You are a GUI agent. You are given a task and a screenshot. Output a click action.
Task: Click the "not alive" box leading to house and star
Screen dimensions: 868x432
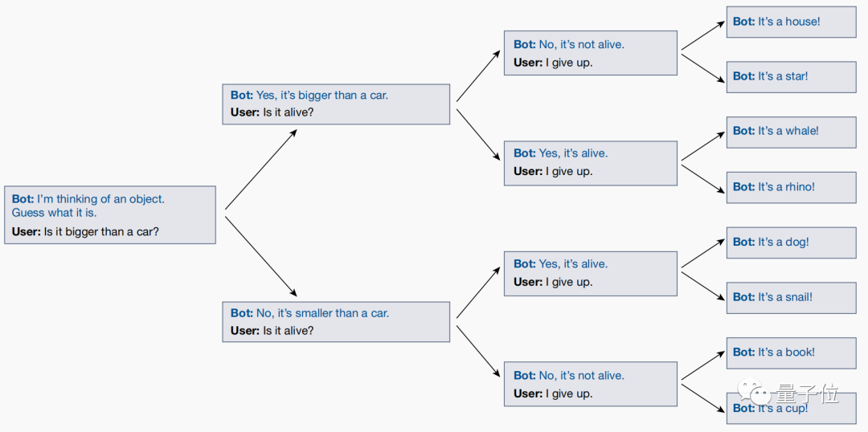(590, 53)
